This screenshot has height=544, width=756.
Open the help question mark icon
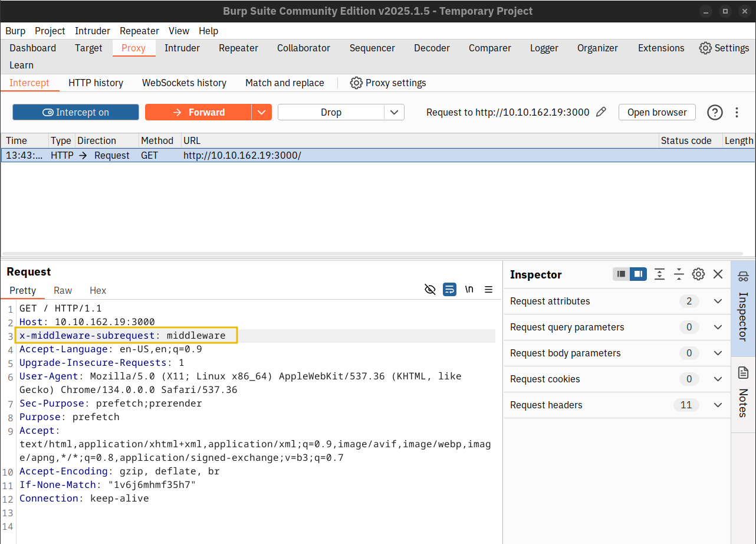(715, 112)
